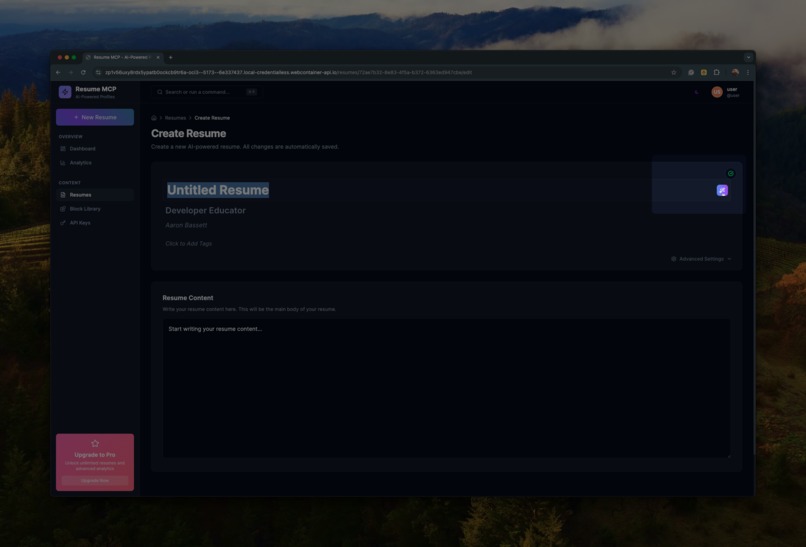
Task: Click the Upgrade Now button
Action: click(95, 481)
